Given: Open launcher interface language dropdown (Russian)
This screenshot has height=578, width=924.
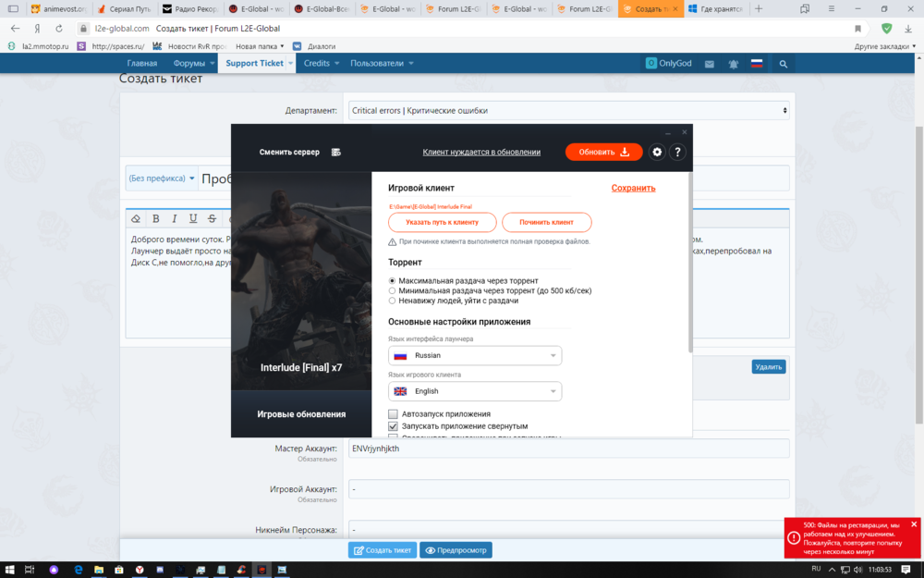Looking at the screenshot, I should [x=475, y=356].
